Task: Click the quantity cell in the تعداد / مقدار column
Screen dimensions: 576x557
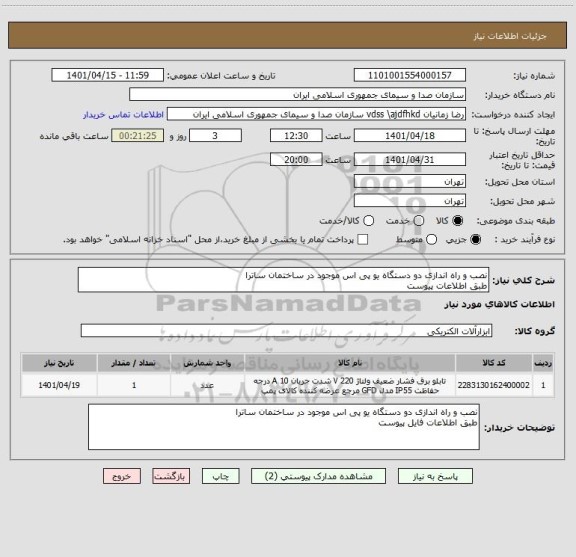Action: (x=134, y=385)
